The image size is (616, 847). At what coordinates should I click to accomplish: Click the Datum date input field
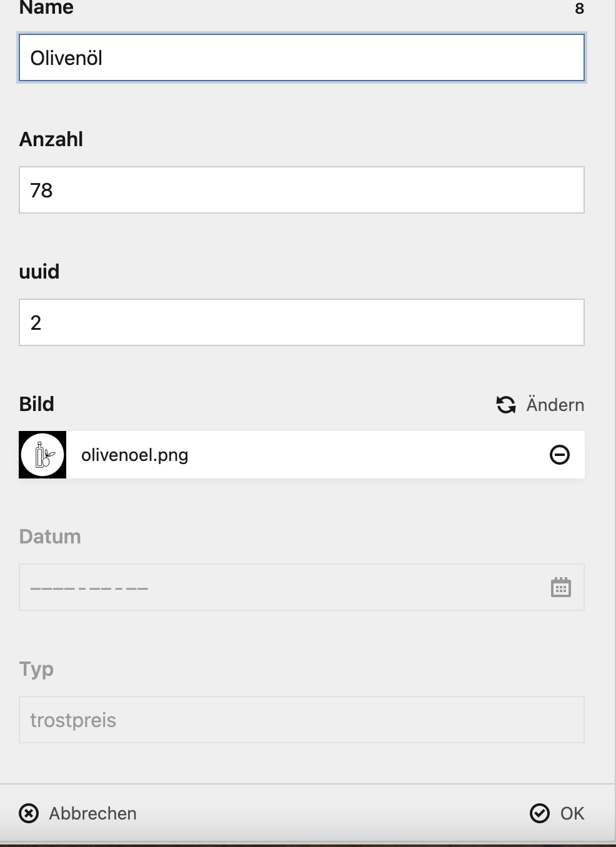tap(281, 588)
